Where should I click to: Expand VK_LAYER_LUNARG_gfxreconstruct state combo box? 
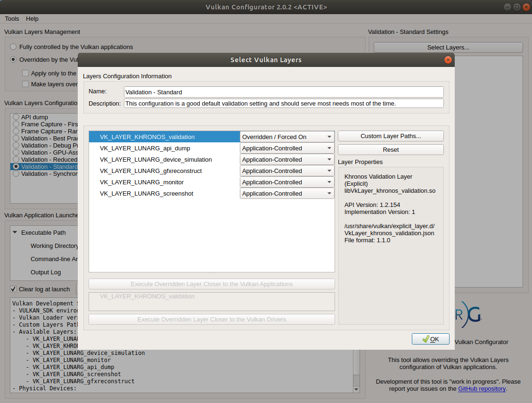point(287,171)
